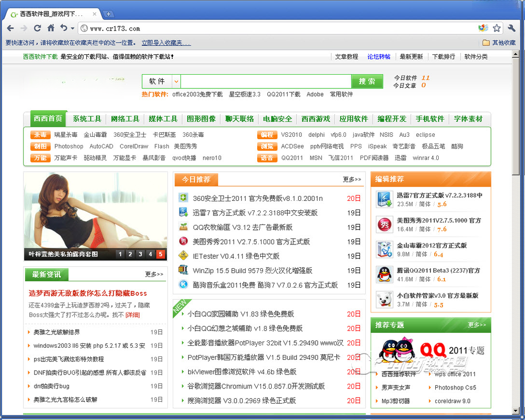Open Mp3剪切器 topic link

click(x=396, y=401)
